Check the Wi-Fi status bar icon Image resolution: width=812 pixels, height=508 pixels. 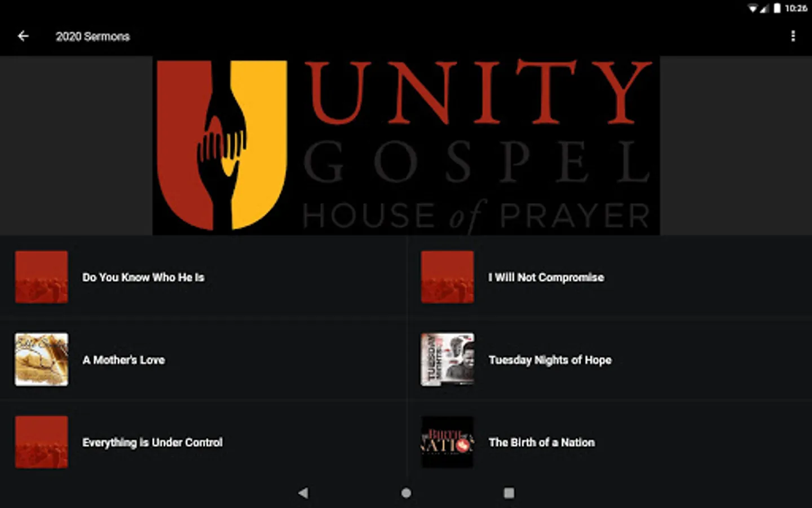coord(753,8)
